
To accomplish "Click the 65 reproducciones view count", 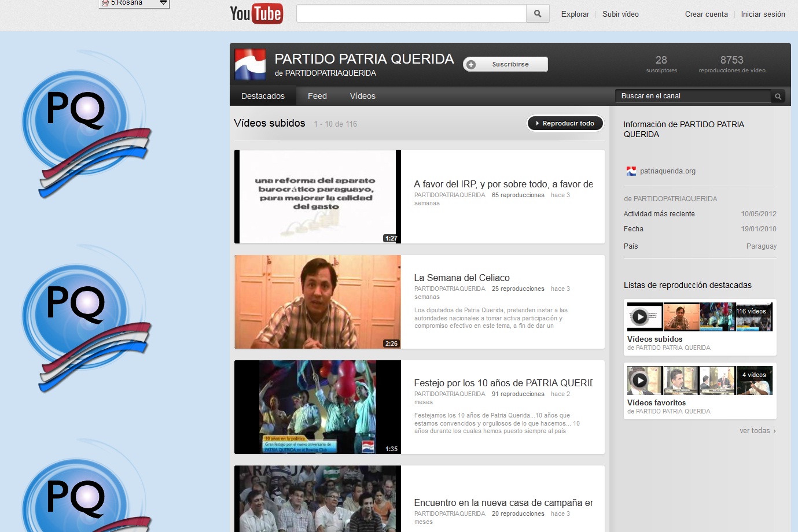I will [518, 195].
